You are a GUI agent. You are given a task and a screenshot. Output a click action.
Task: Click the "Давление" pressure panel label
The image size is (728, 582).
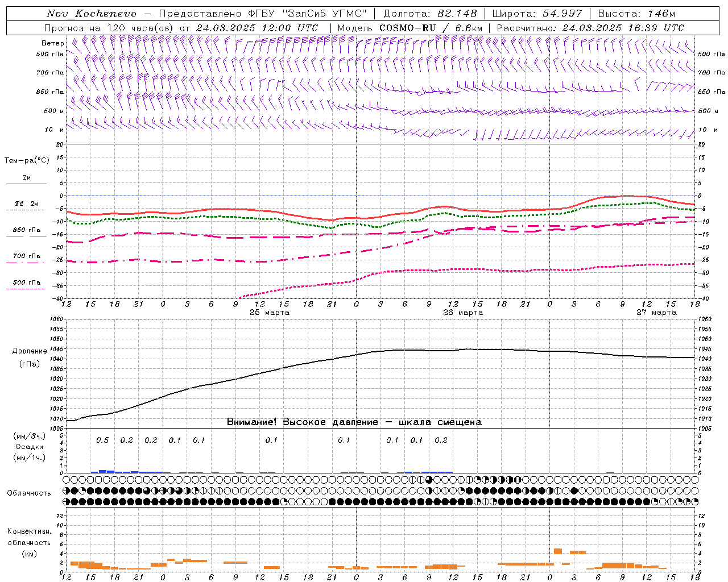coord(30,351)
